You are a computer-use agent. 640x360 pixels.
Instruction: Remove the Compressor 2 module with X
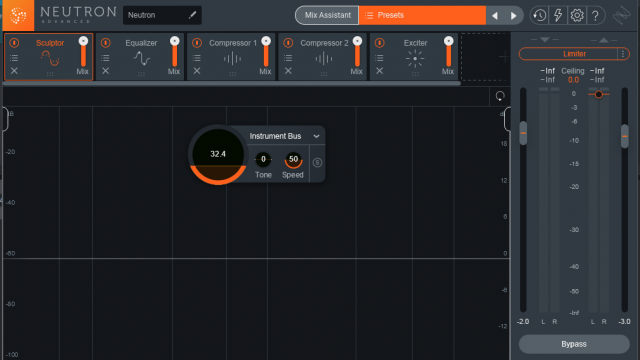pyautogui.click(x=288, y=71)
